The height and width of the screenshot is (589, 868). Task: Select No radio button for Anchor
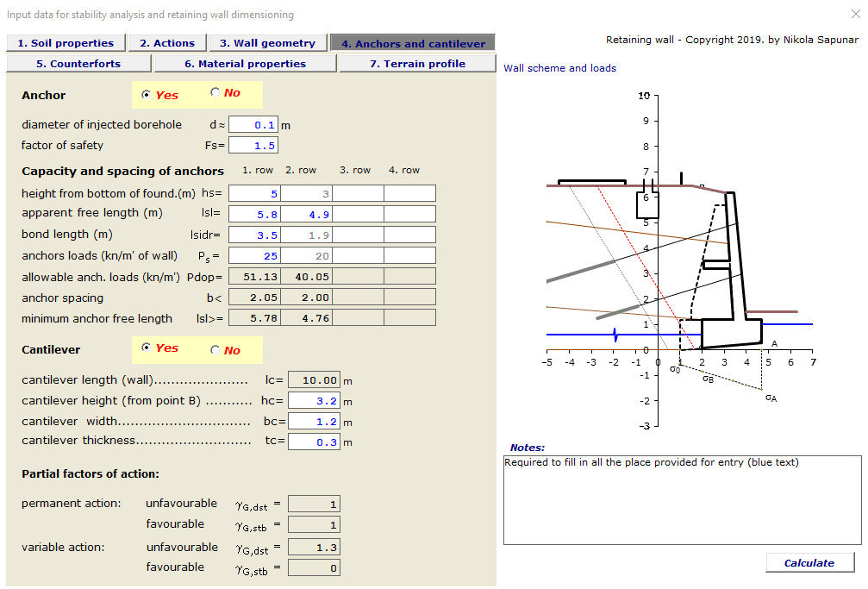coord(215,93)
